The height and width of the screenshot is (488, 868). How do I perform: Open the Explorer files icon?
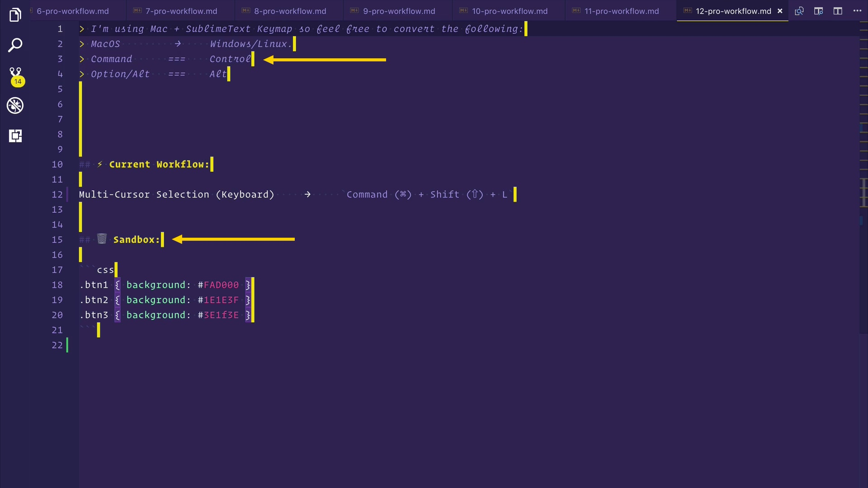(15, 15)
